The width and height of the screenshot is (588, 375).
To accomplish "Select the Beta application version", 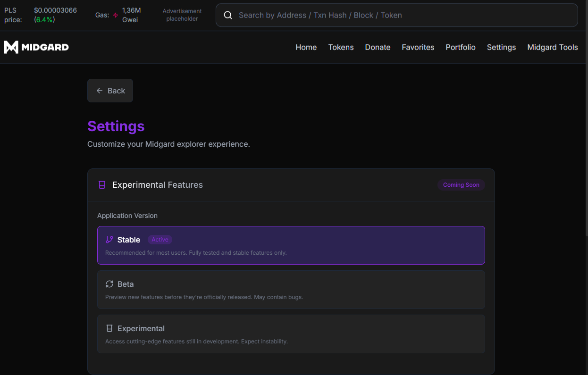I will (291, 290).
